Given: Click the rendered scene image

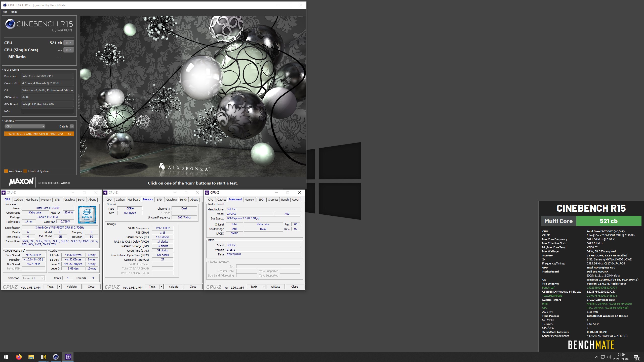Looking at the screenshot, I should 193,96.
